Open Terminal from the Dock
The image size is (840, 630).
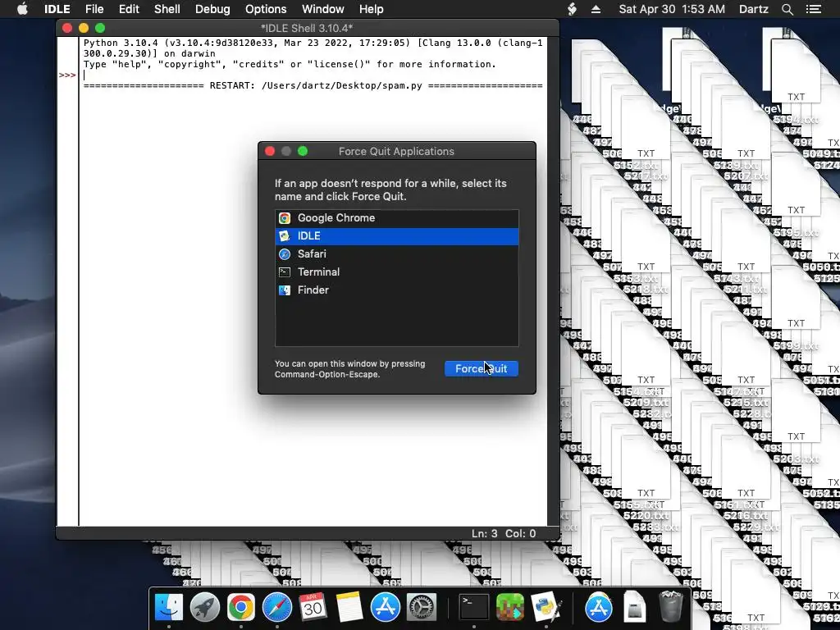474,608
